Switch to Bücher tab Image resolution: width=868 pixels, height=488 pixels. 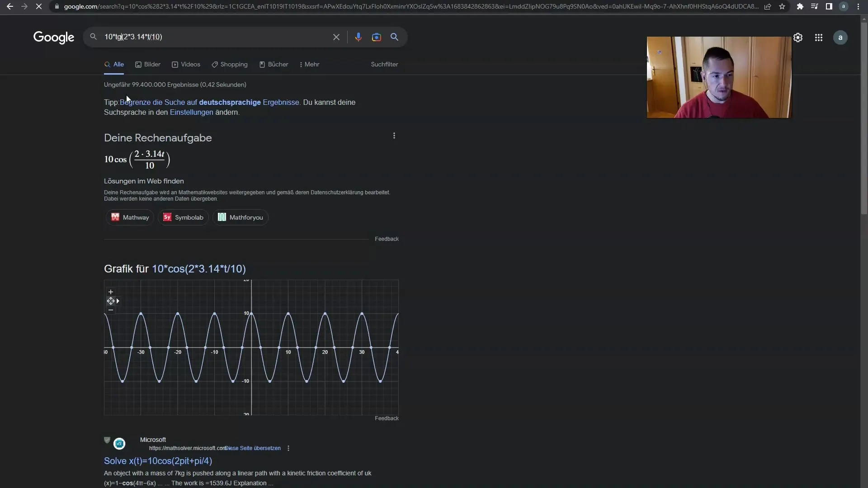[x=274, y=65]
